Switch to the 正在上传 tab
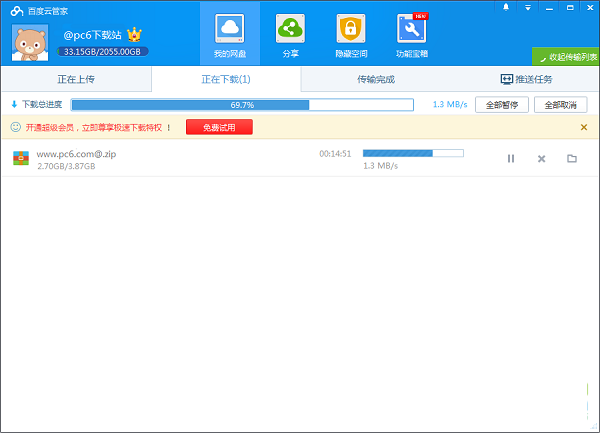This screenshot has width=600, height=433. pos(76,79)
